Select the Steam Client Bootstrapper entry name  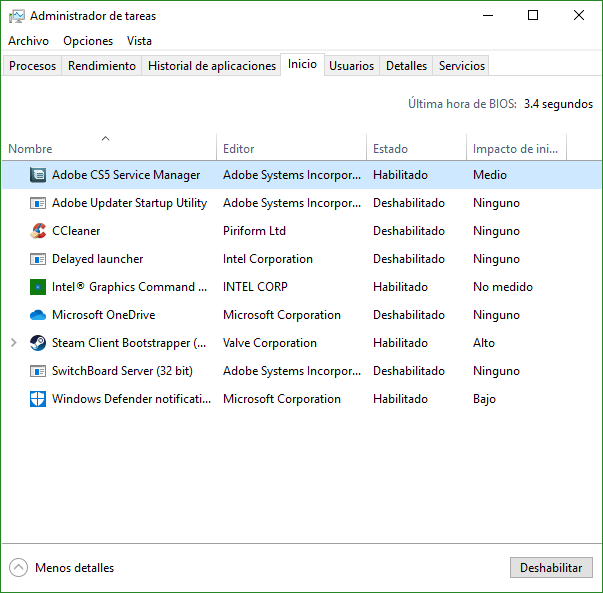coord(129,343)
